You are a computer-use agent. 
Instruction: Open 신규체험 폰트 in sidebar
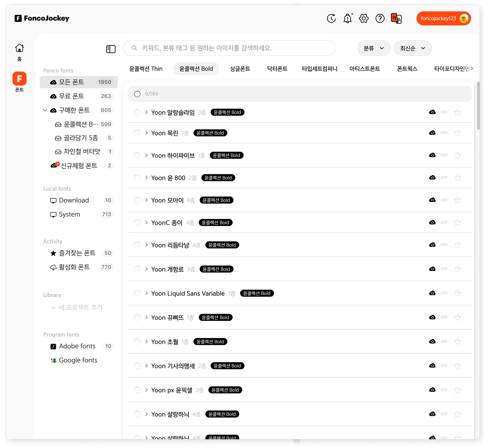point(79,165)
